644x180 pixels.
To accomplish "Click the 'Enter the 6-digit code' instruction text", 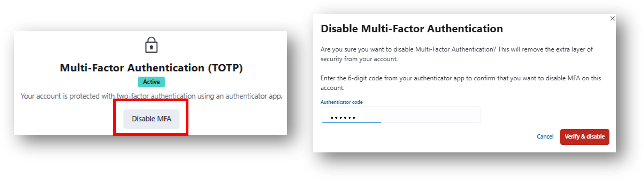I will [x=461, y=78].
